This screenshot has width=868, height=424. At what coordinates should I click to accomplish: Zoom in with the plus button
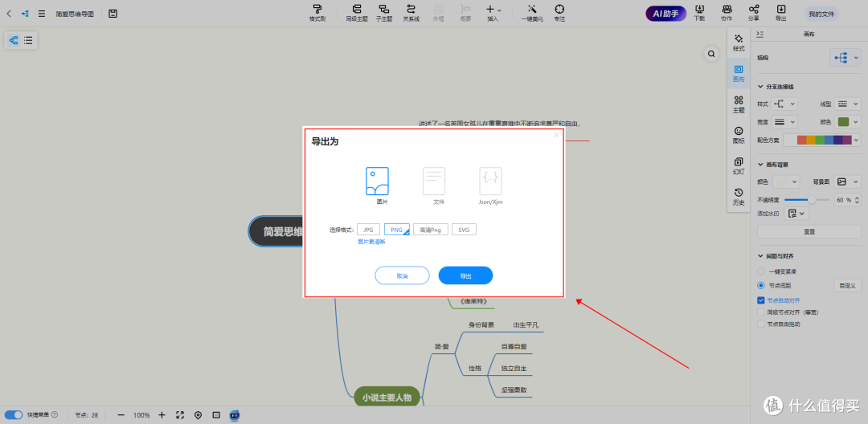162,414
